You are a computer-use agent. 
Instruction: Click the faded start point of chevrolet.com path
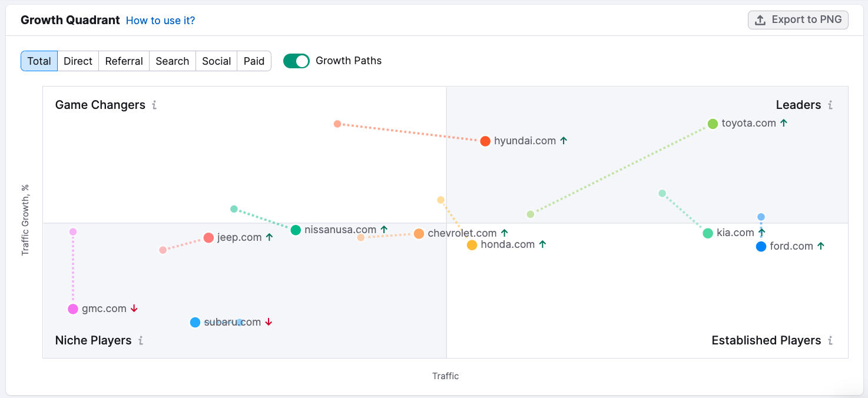[361, 237]
